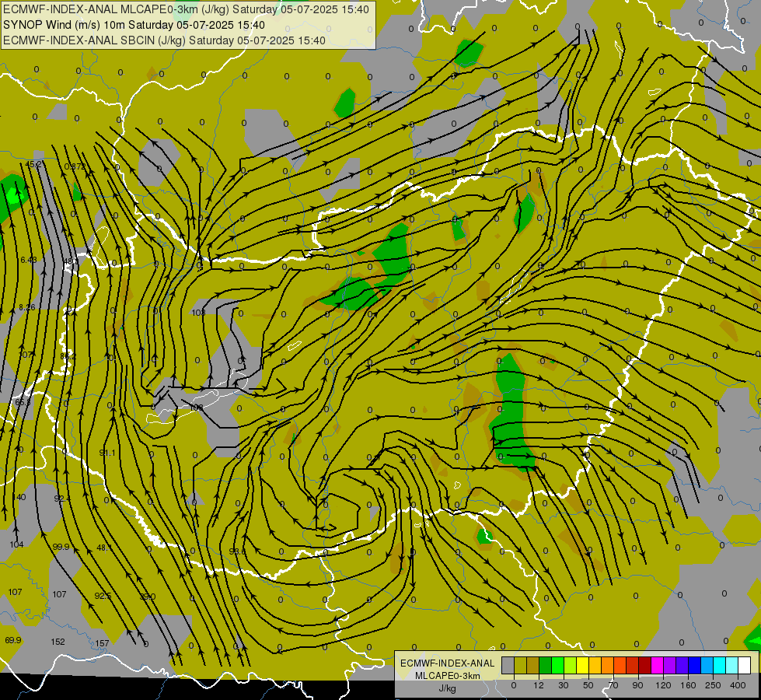Select the red swatch left of 90
The width and height of the screenshot is (761, 700).
coord(633,665)
